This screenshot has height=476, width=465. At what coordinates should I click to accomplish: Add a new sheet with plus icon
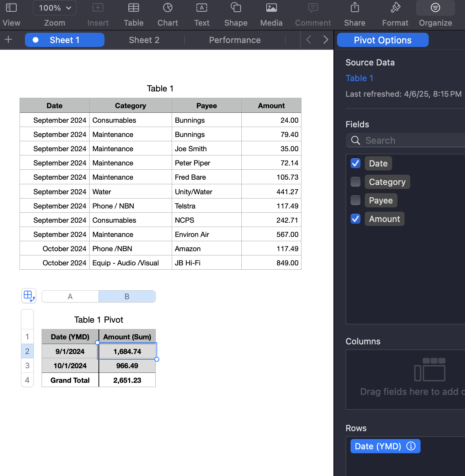click(x=9, y=39)
